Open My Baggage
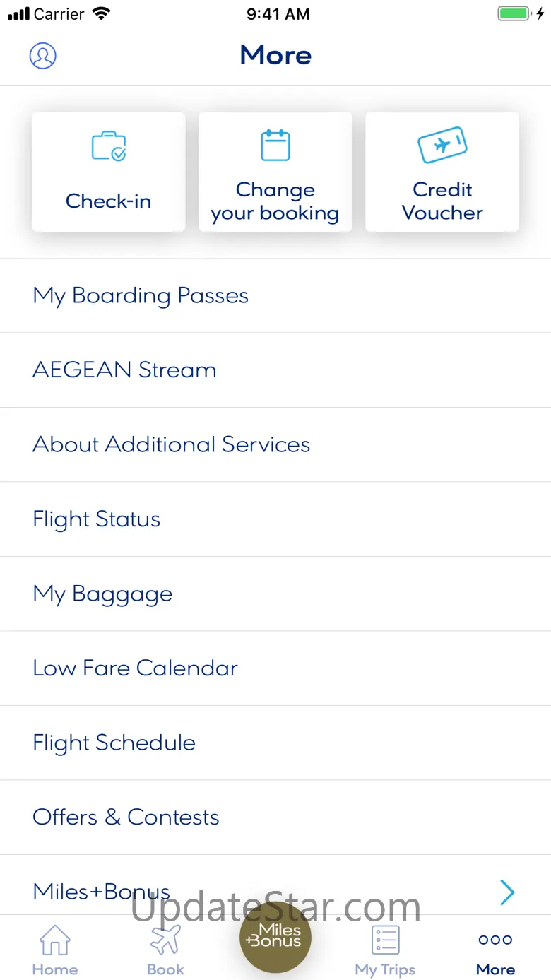 [x=102, y=594]
